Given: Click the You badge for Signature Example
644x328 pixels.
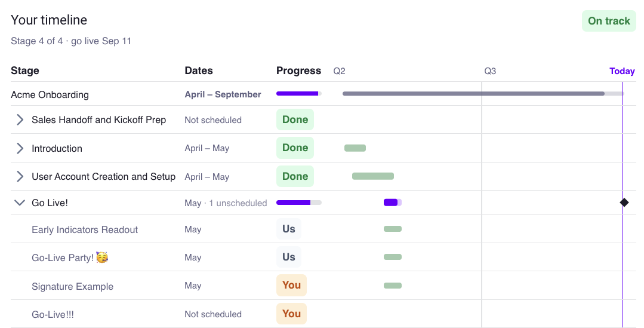Looking at the screenshot, I should coord(292,285).
